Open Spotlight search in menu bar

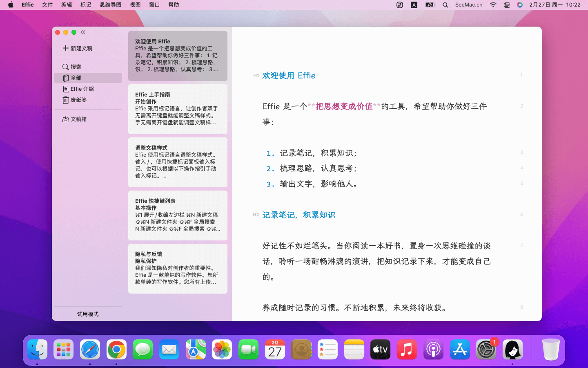click(445, 5)
